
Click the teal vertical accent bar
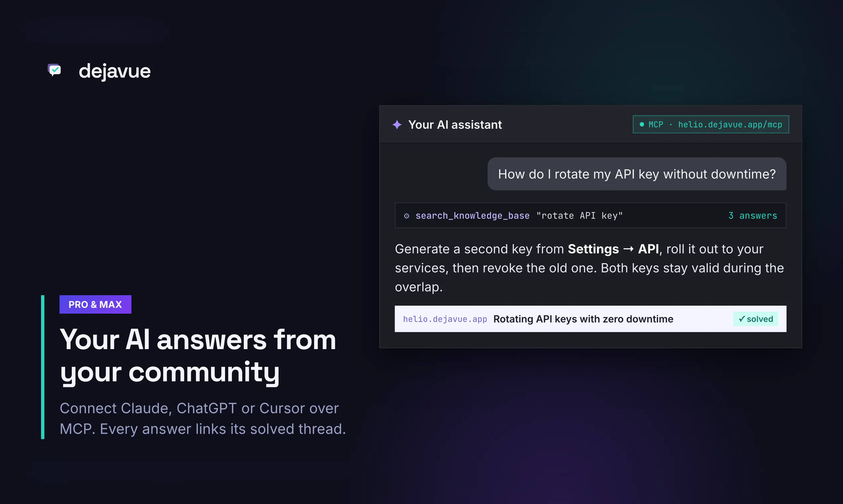tap(43, 367)
